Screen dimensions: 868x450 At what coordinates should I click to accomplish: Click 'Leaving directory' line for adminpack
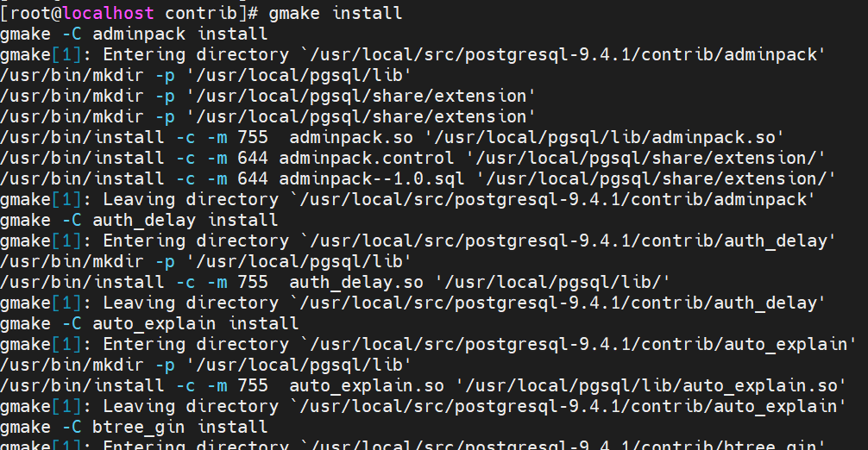407,199
